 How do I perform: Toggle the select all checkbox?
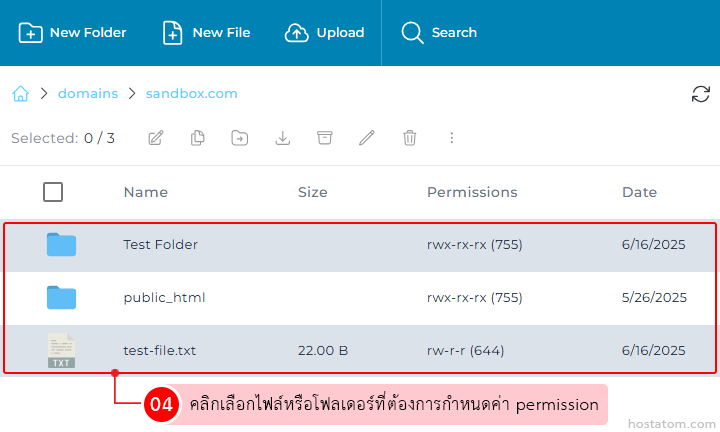[x=53, y=192]
